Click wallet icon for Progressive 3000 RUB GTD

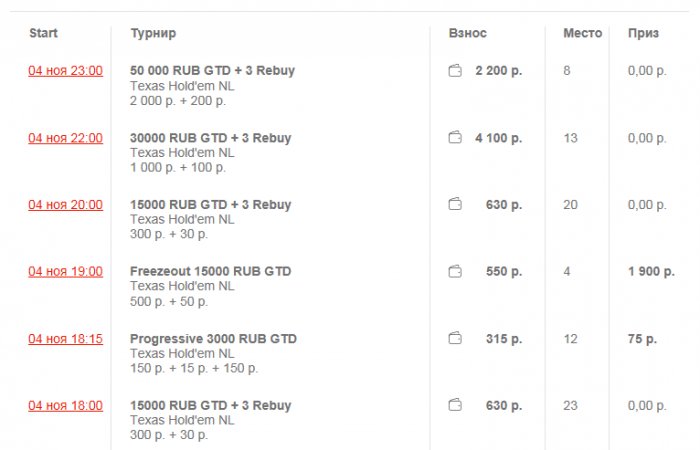pos(456,339)
